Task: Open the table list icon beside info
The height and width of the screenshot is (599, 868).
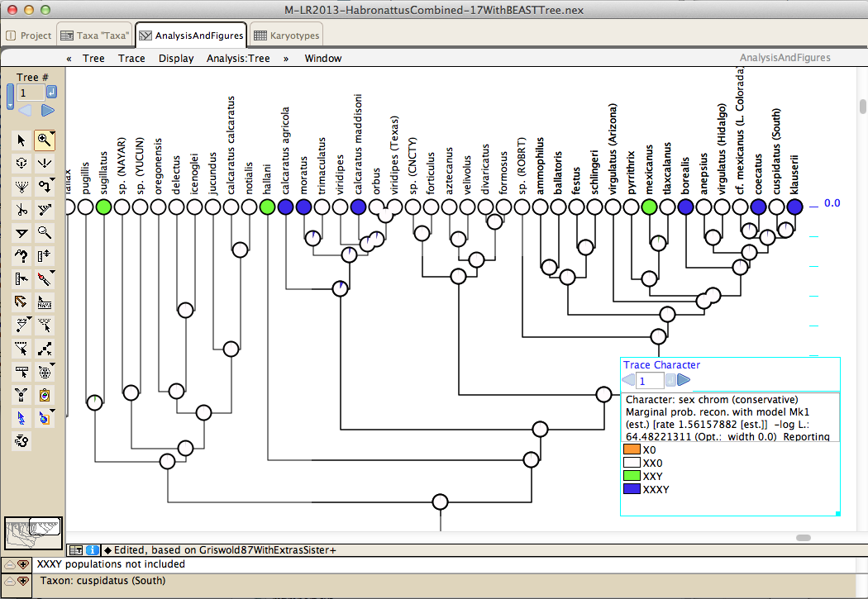Action: 75,549
